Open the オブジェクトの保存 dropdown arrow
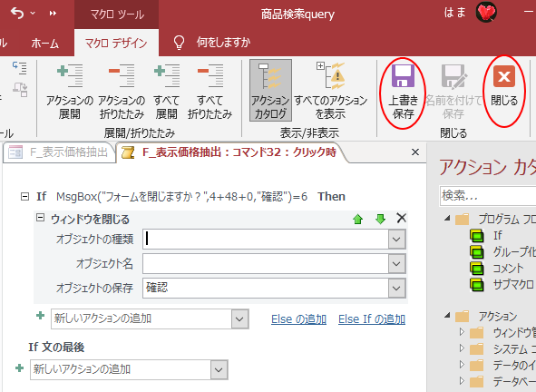This screenshot has height=392, width=536. [396, 288]
